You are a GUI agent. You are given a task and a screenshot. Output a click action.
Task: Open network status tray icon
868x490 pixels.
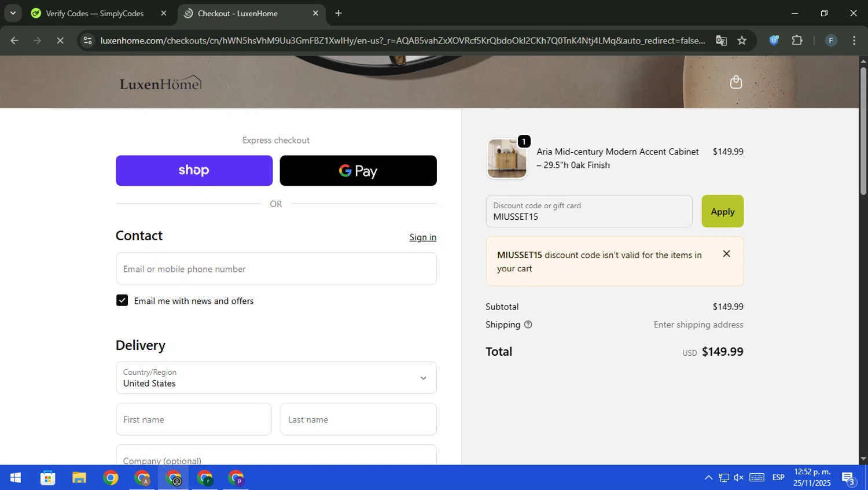pyautogui.click(x=724, y=478)
